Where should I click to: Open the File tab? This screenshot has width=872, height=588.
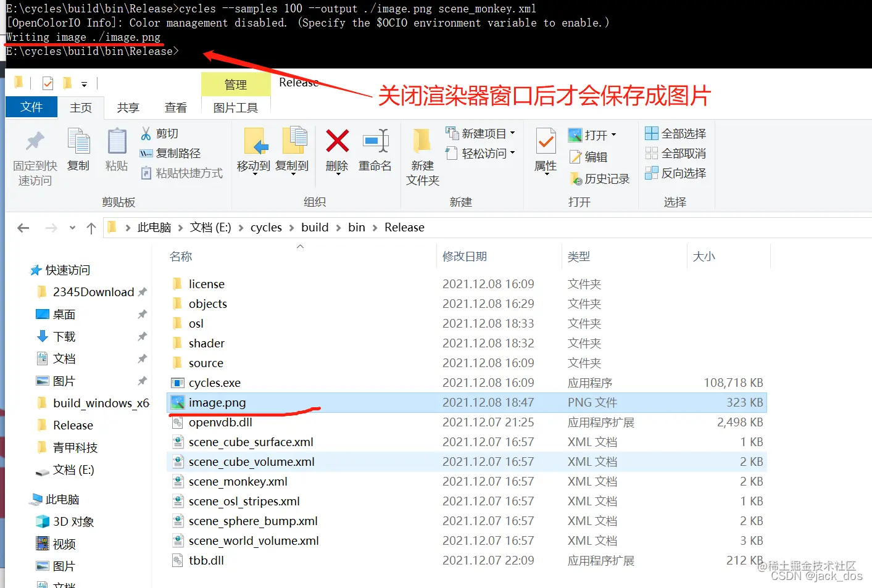pyautogui.click(x=31, y=107)
